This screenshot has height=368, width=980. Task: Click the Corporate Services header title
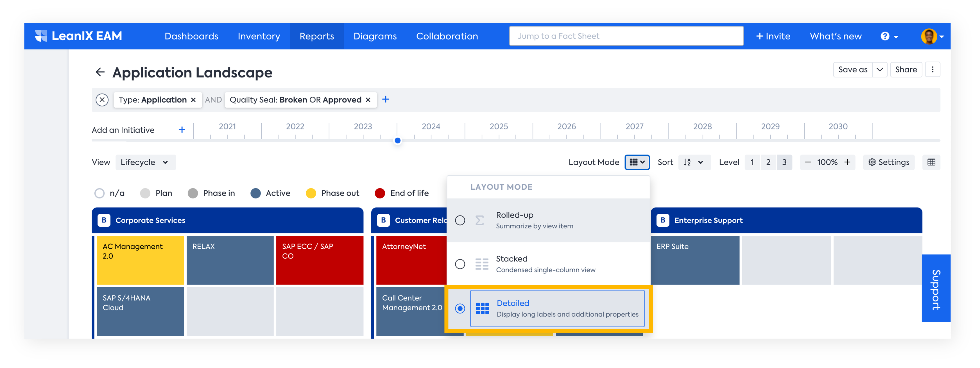pos(150,220)
